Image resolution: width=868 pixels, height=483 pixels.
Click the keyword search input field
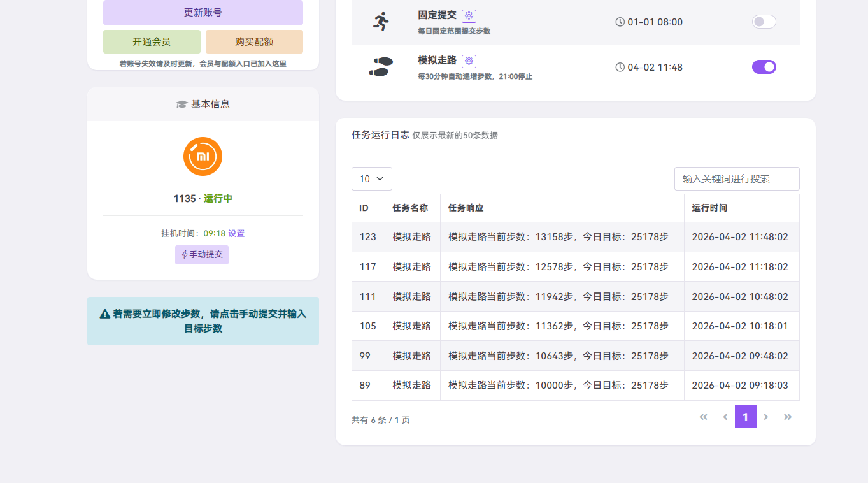(737, 178)
